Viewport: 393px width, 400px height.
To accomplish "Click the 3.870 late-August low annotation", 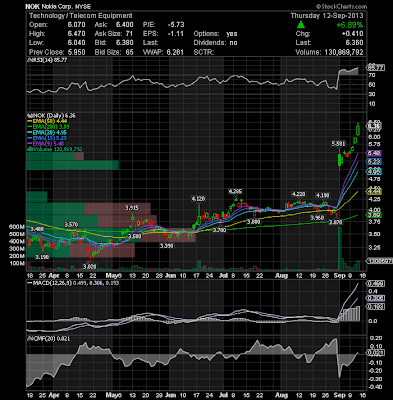I will (336, 222).
